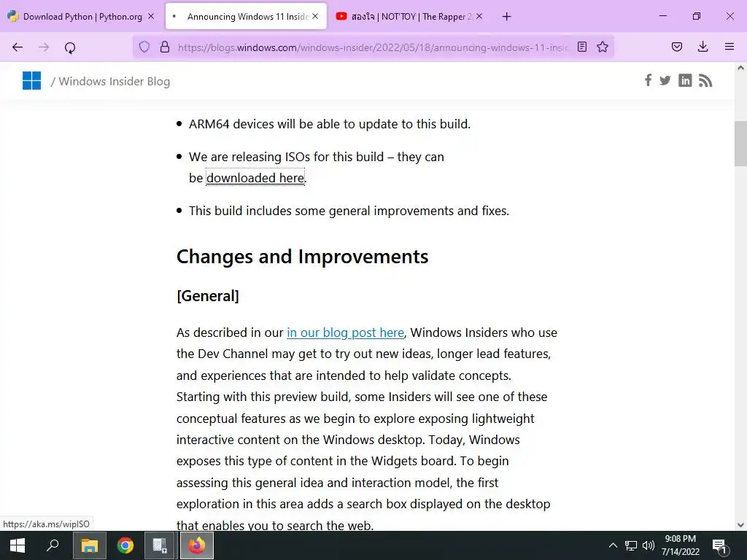
Task: Save page to Pocket
Action: point(677,47)
